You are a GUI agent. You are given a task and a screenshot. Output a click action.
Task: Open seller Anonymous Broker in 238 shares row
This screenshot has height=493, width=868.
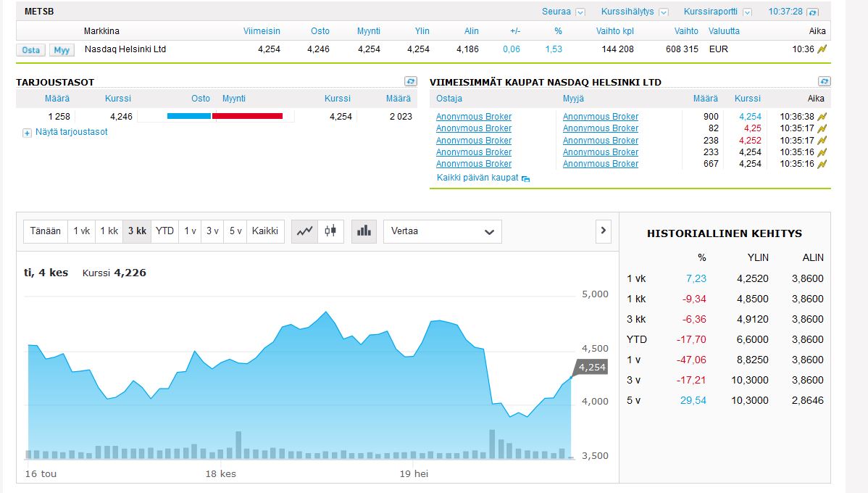point(601,141)
